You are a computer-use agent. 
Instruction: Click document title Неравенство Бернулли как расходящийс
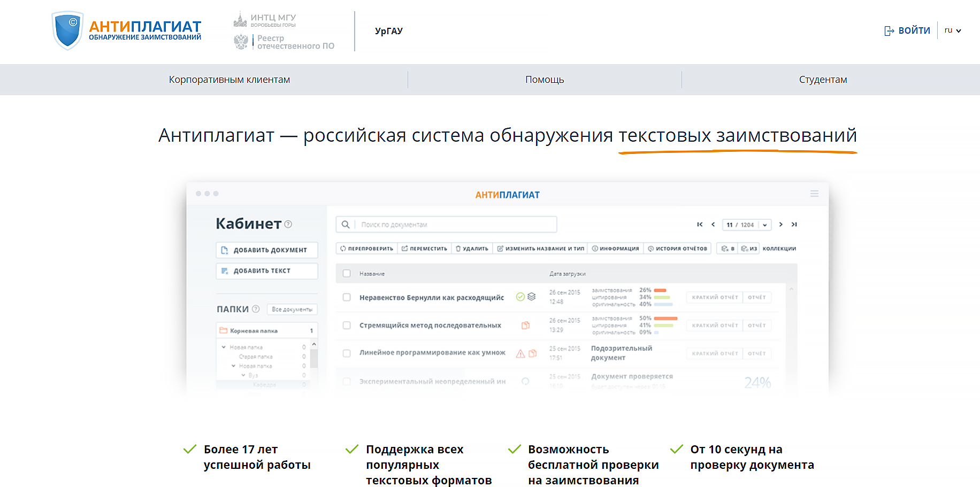(432, 298)
